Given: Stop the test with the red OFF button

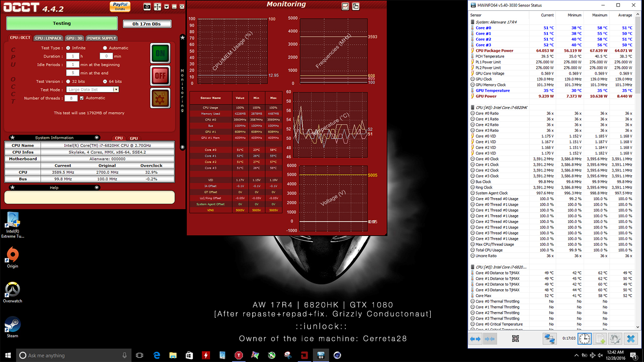Looking at the screenshot, I should click(x=160, y=76).
